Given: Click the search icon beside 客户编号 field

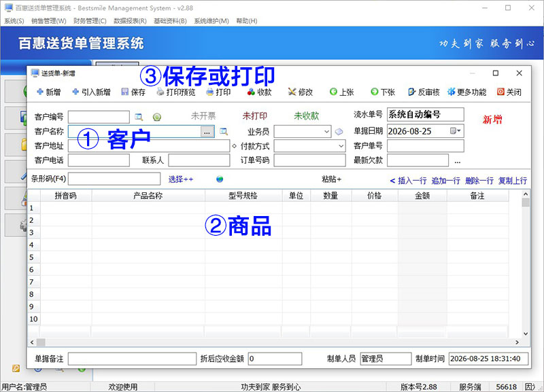Looking at the screenshot, I should point(139,117).
